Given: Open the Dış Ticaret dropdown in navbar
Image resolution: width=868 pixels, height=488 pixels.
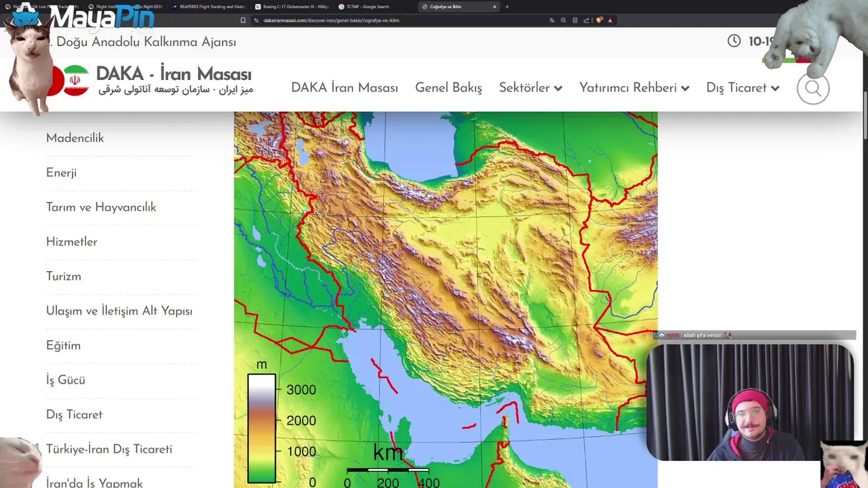Looking at the screenshot, I should tap(743, 88).
